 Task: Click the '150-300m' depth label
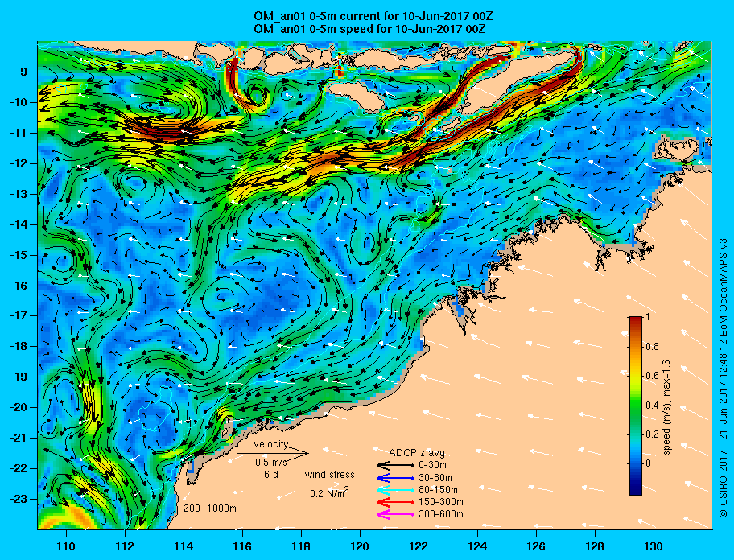441,502
